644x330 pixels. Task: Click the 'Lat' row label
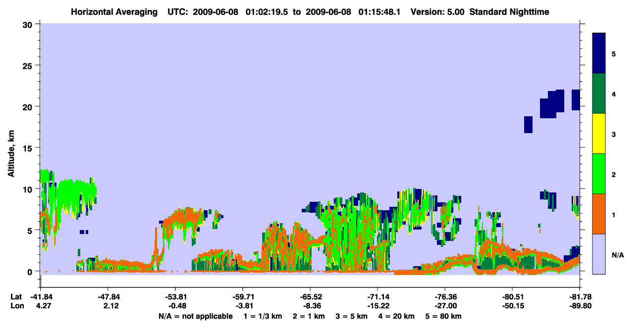(x=16, y=297)
